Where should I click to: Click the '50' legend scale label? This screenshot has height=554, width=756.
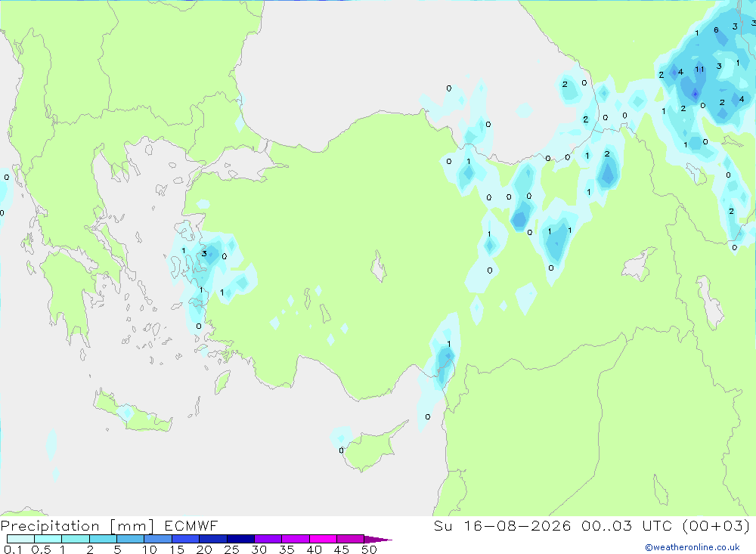click(x=370, y=549)
